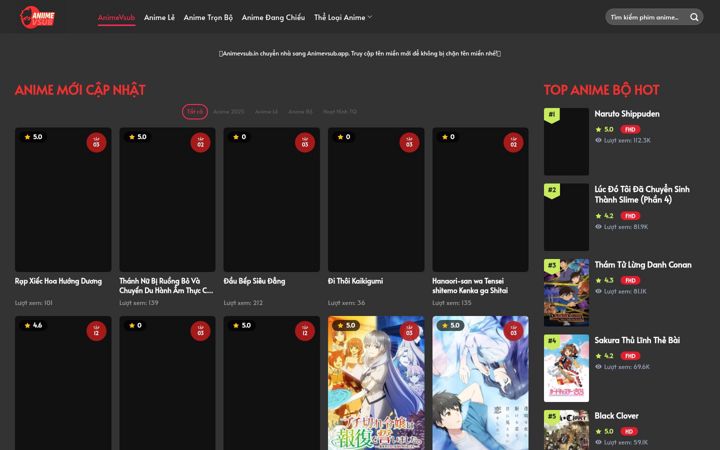Select the Anime Bộ filter tab
This screenshot has height=450, width=720.
[x=300, y=112]
